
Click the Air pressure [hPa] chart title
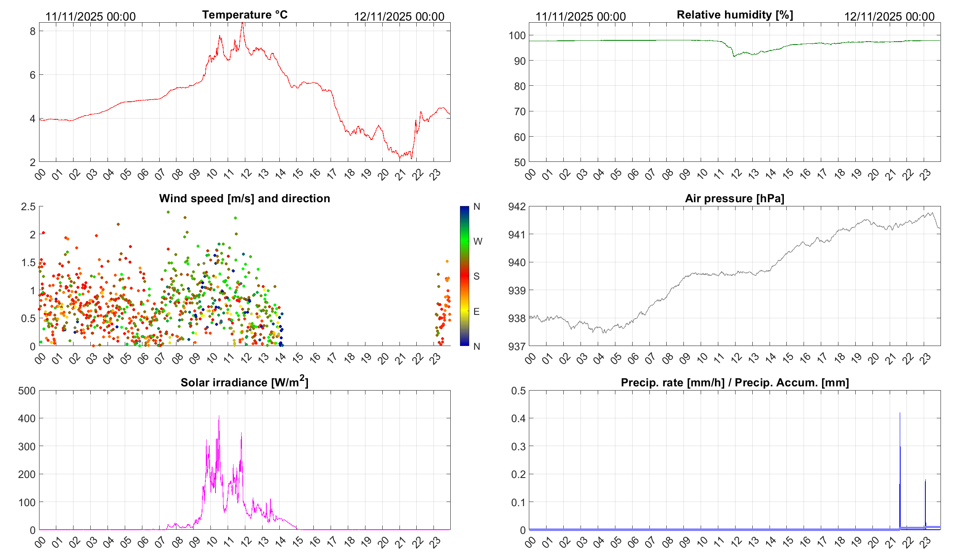click(734, 198)
